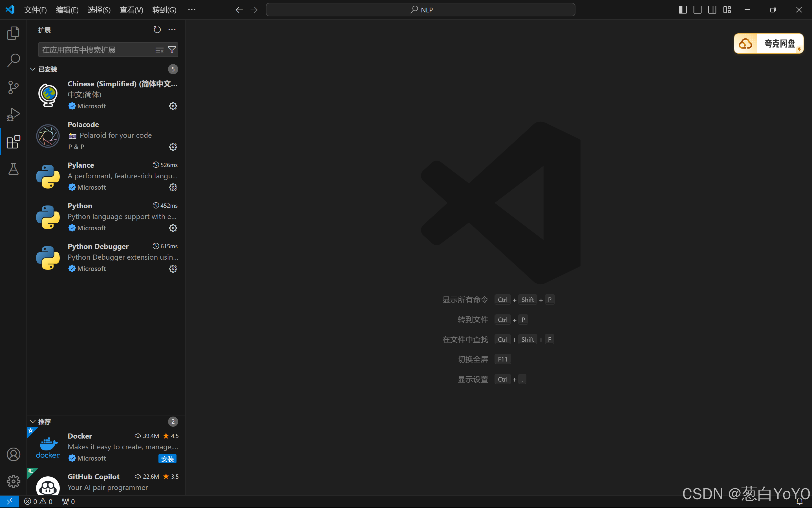This screenshot has width=812, height=508.
Task: Open the Manage gear in activity bar
Action: pos(14,481)
